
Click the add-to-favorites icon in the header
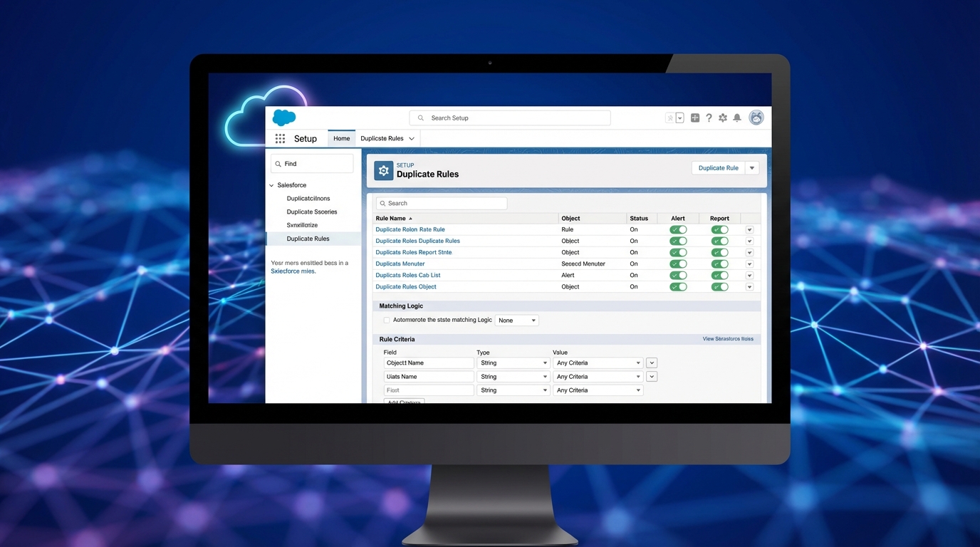click(x=669, y=117)
